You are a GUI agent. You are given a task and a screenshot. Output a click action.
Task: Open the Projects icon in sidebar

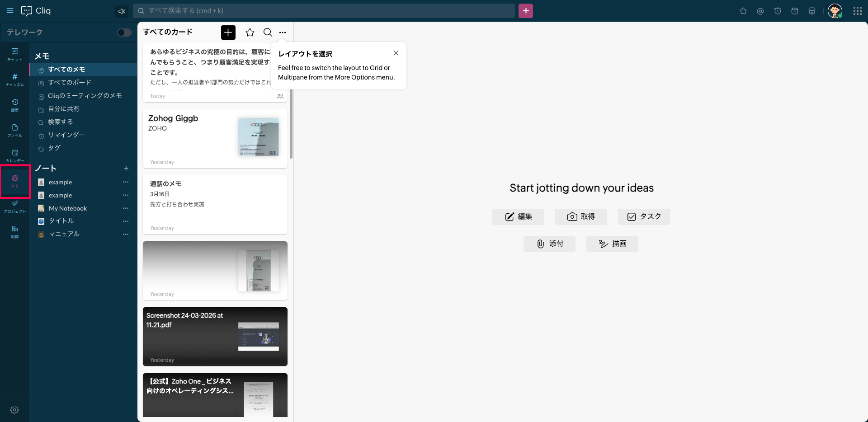(x=14, y=206)
